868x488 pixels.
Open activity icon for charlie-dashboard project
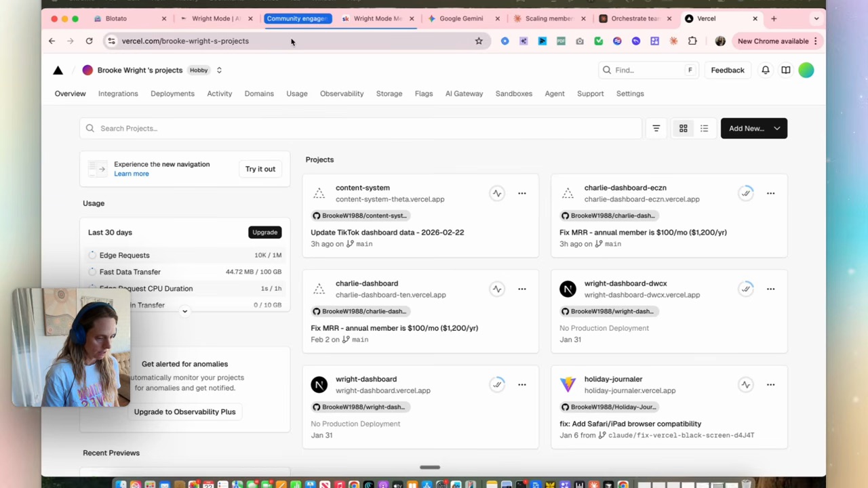point(497,289)
